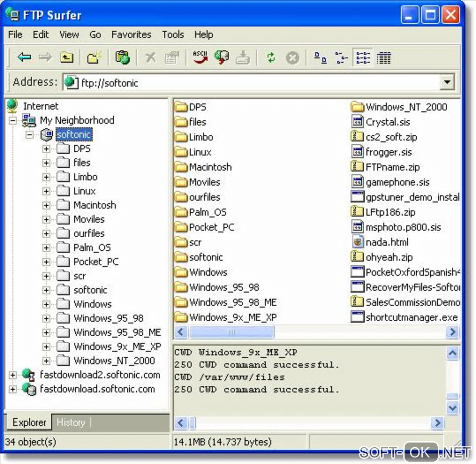Image resolution: width=476 pixels, height=464 pixels.
Task: Expand the Linux folder in tree
Action: (46, 191)
